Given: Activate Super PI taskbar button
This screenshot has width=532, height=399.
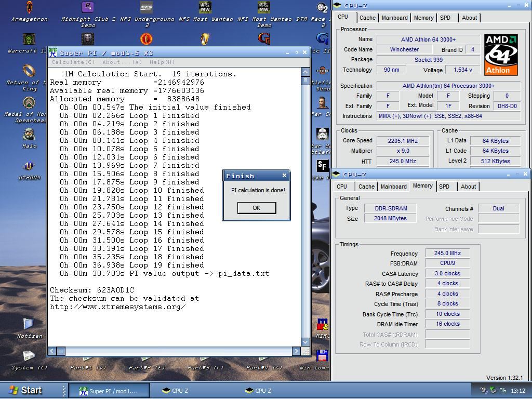Looking at the screenshot, I should (109, 391).
